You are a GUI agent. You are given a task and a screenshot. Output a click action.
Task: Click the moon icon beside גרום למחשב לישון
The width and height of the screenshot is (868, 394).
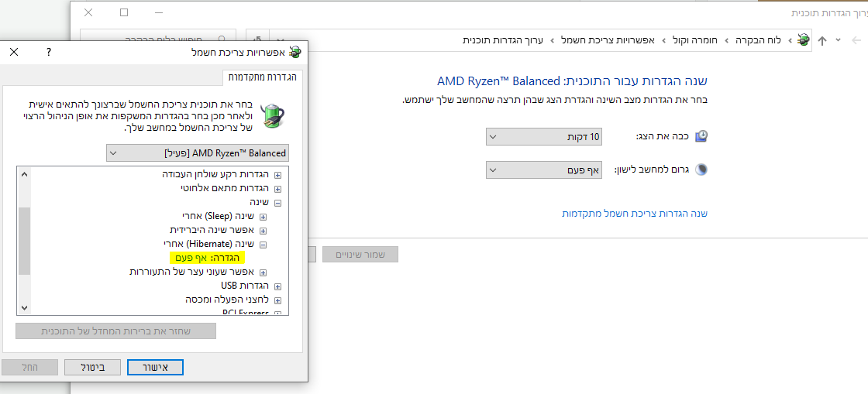[701, 170]
